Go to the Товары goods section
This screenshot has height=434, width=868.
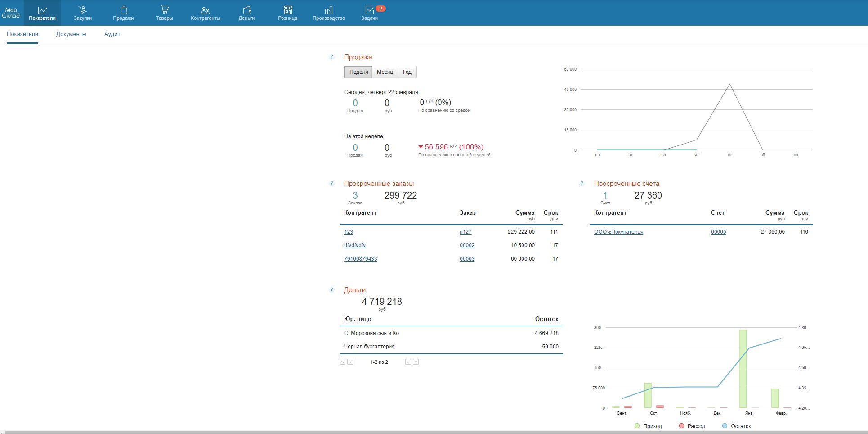pyautogui.click(x=164, y=13)
